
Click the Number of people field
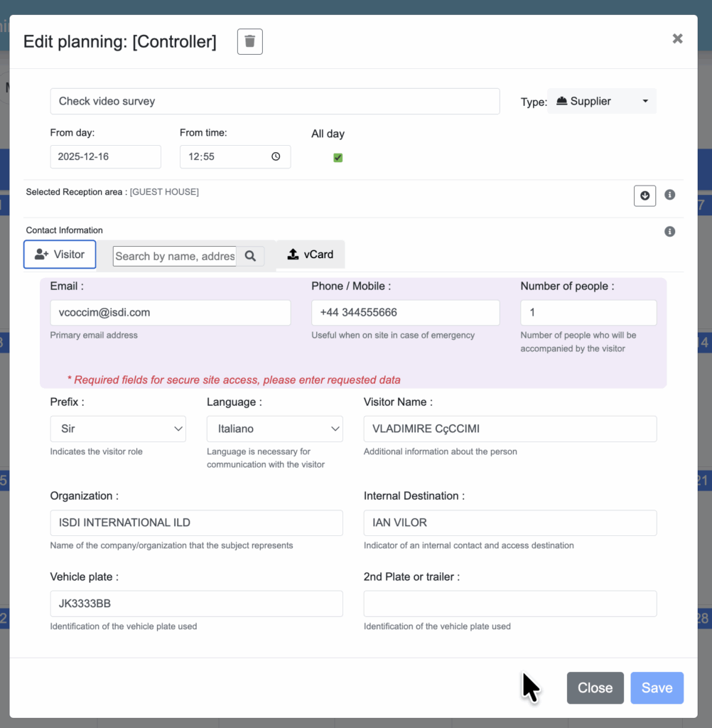tap(588, 313)
